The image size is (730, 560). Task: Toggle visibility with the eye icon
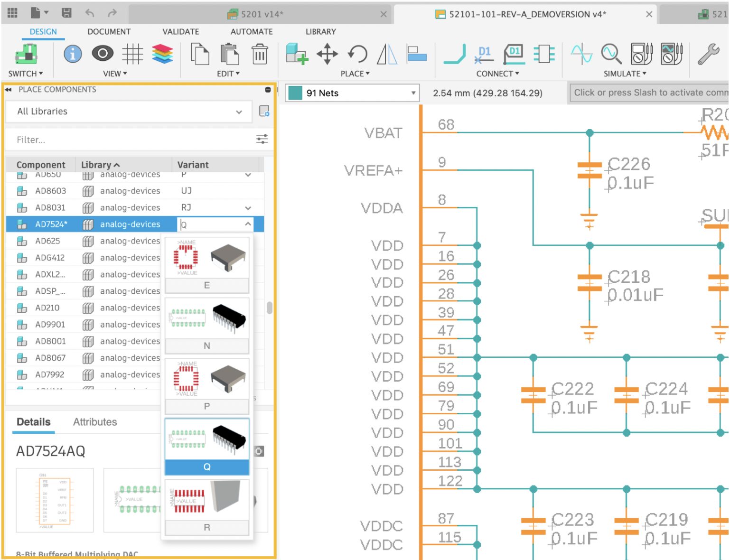click(103, 54)
